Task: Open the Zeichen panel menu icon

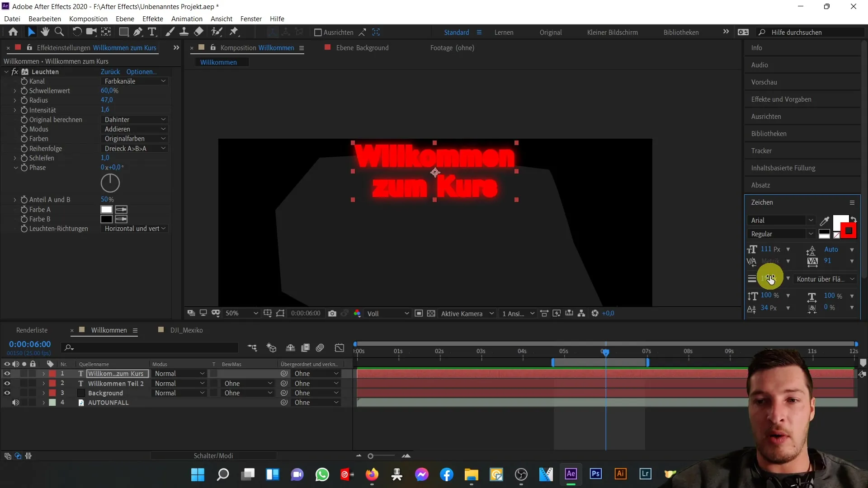Action: [x=852, y=202]
